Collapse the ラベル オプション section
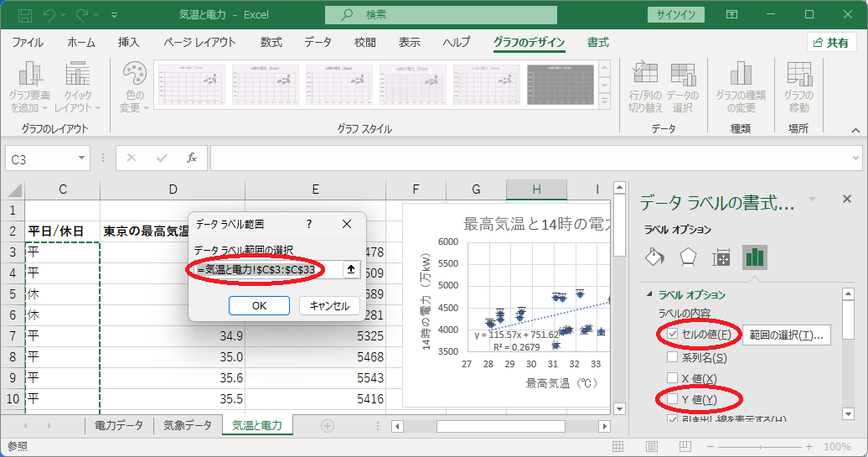The height and width of the screenshot is (457, 868). point(650,294)
